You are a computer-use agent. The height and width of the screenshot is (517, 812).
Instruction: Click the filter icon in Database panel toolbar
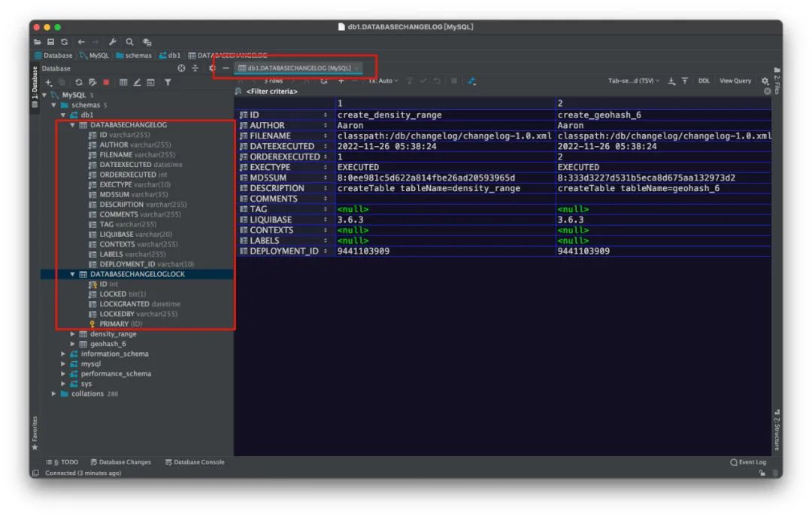[168, 83]
